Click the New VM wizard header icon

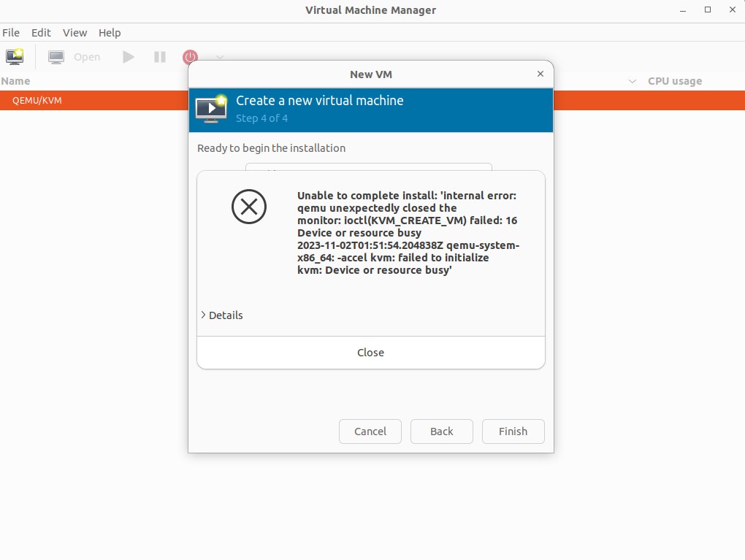[211, 109]
